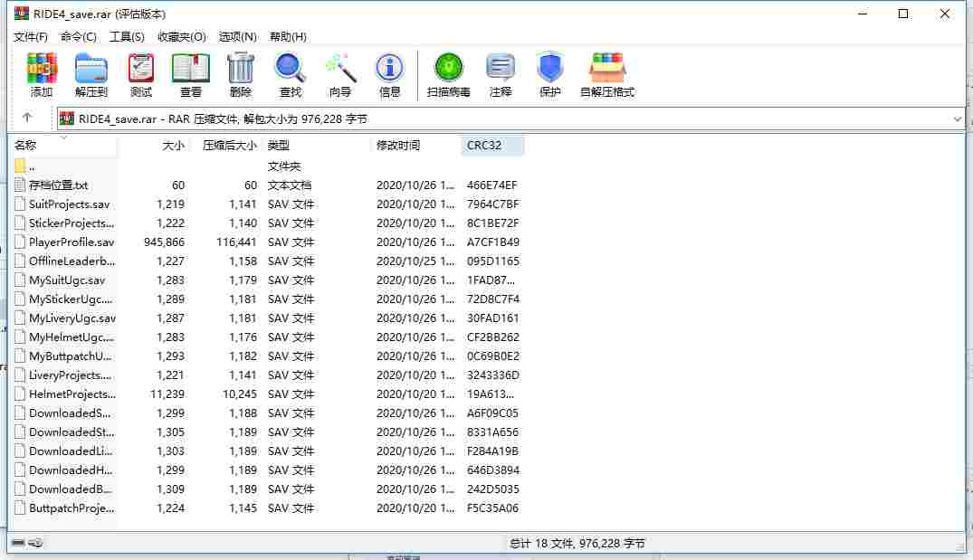Click the Protect (保护) shield icon
973x560 pixels.
[549, 74]
